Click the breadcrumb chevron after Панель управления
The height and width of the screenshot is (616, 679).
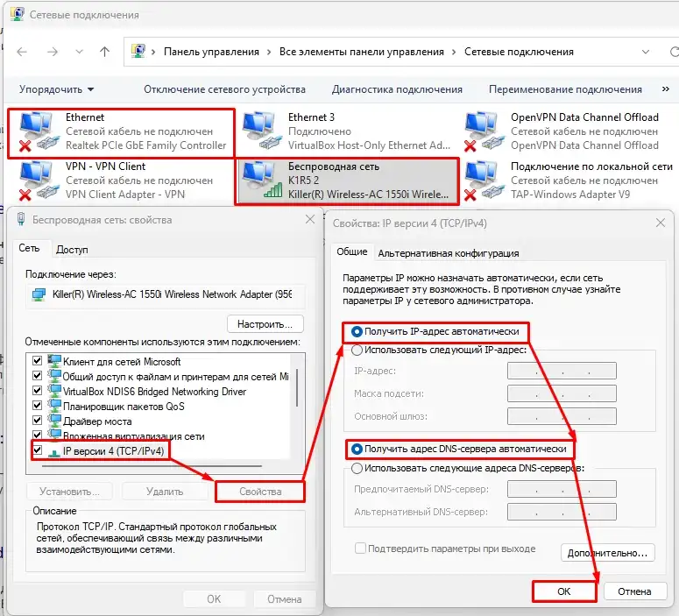pyautogui.click(x=269, y=52)
